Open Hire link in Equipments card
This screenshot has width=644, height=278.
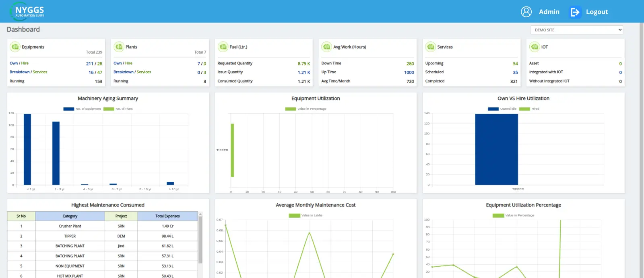[x=25, y=63]
